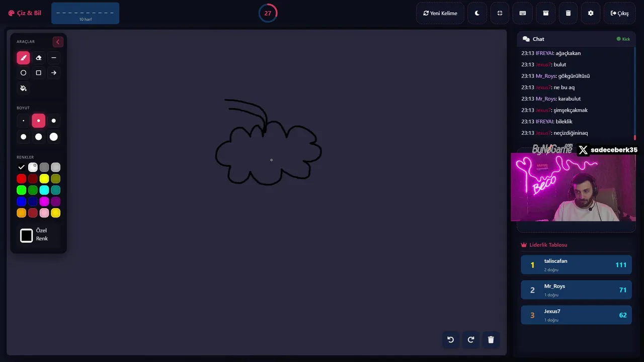Select the arrow drawing tool
Image resolution: width=644 pixels, height=362 pixels.
click(x=54, y=73)
